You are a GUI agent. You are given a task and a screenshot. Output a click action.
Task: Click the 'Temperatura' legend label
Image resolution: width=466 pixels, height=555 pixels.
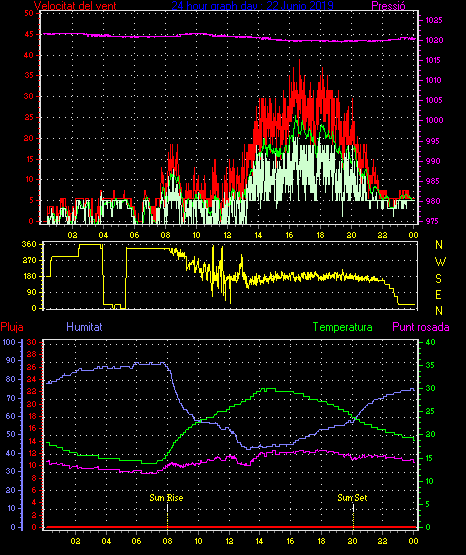tap(343, 327)
